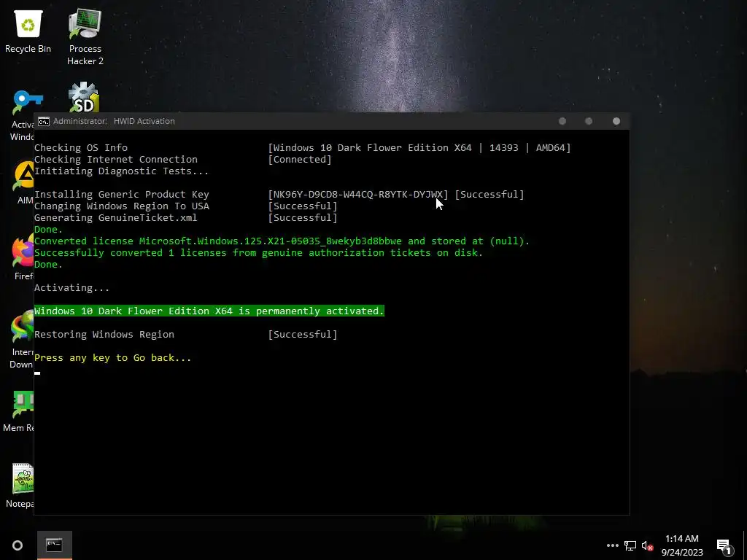Viewport: 747px width, 560px height.
Task: Open Process Hacker 2 desktop shortcut
Action: (85, 37)
